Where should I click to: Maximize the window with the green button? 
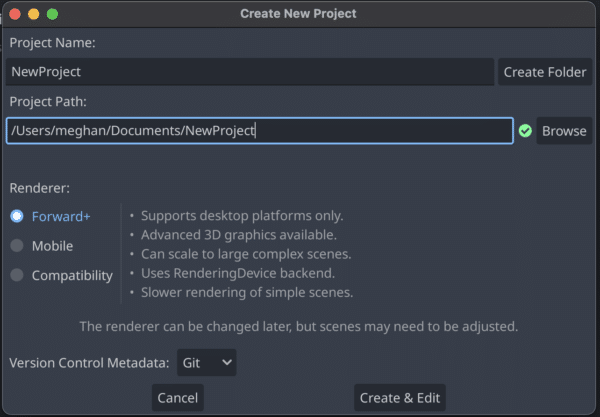pos(52,14)
